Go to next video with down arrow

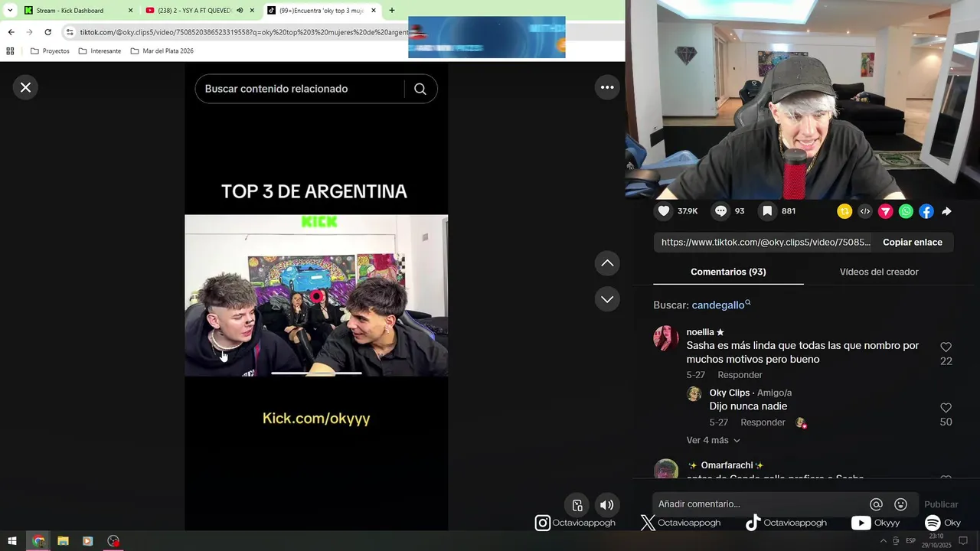pyautogui.click(x=607, y=299)
